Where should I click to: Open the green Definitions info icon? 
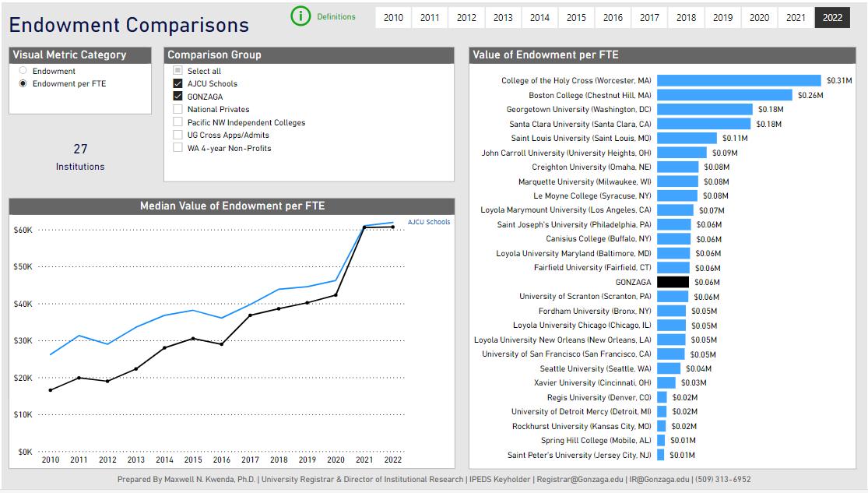click(300, 16)
